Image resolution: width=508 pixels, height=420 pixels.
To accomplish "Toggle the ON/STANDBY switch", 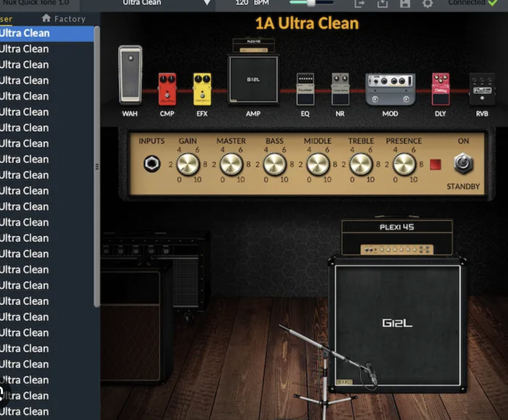I will [x=463, y=163].
